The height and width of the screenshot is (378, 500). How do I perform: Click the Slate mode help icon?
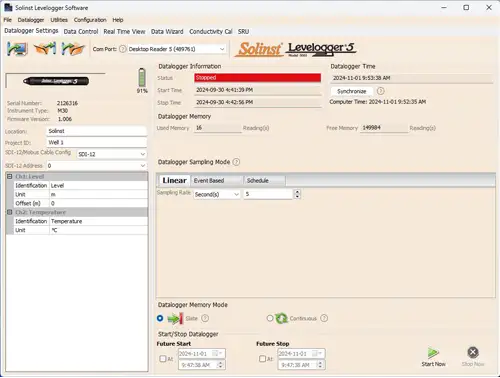point(205,318)
